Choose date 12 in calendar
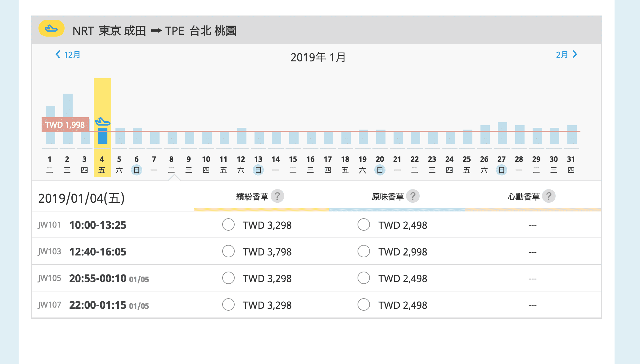 [241, 164]
